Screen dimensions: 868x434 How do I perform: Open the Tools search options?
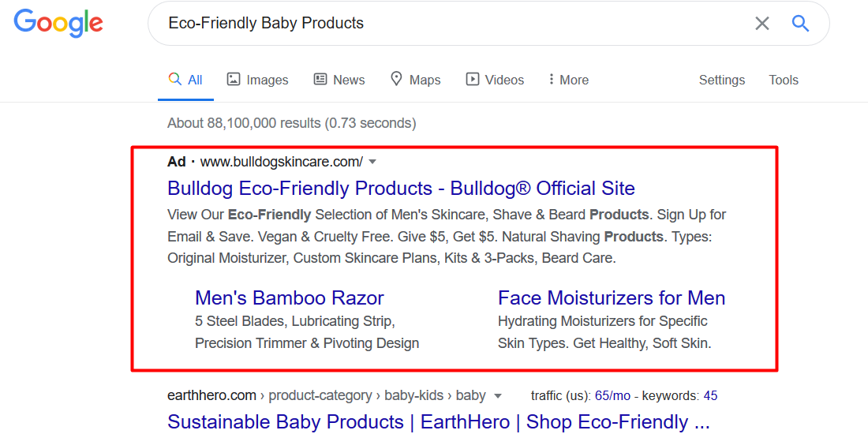784,80
